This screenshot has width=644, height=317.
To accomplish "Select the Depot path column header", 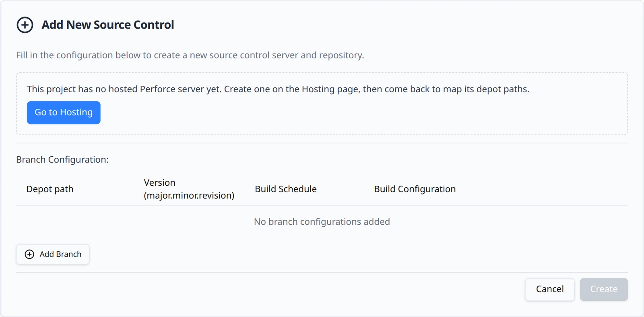I will tap(50, 189).
